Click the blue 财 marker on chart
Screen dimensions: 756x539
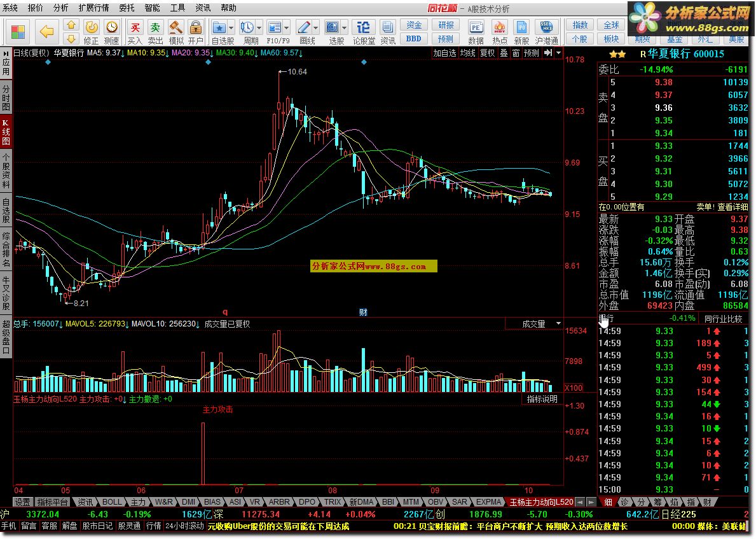tap(363, 312)
